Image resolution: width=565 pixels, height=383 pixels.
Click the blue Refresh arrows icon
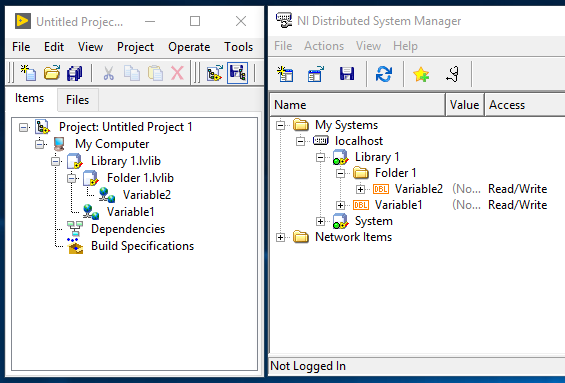coord(384,74)
